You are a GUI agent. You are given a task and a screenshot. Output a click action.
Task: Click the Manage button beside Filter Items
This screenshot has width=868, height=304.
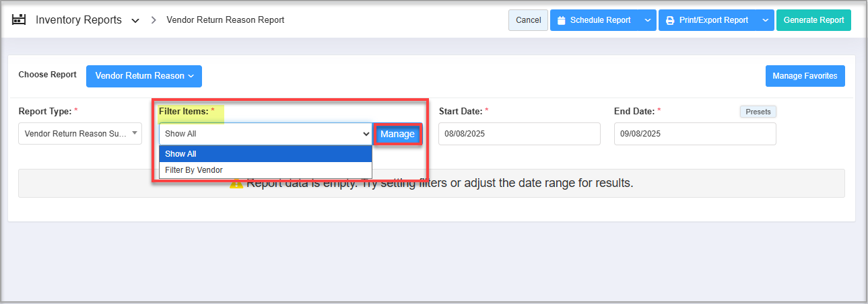397,134
